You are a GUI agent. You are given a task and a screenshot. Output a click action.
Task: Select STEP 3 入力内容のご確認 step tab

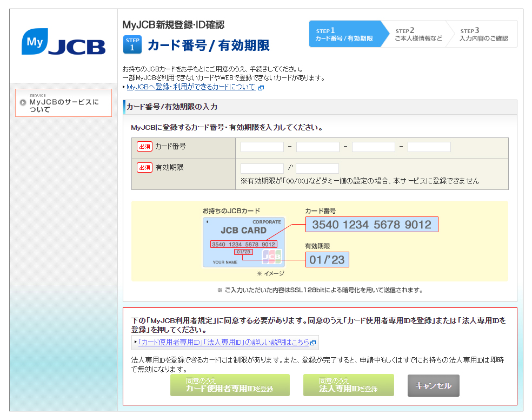(x=483, y=34)
